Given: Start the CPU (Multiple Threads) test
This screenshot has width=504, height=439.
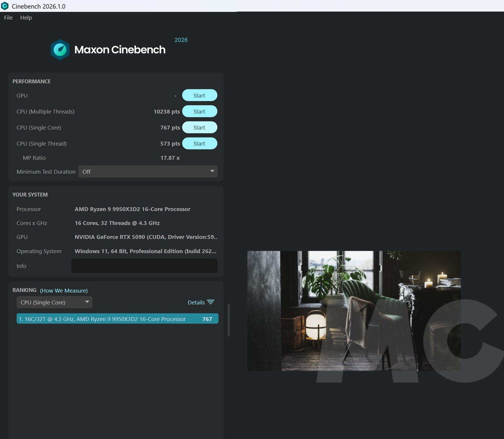Looking at the screenshot, I should tap(199, 111).
